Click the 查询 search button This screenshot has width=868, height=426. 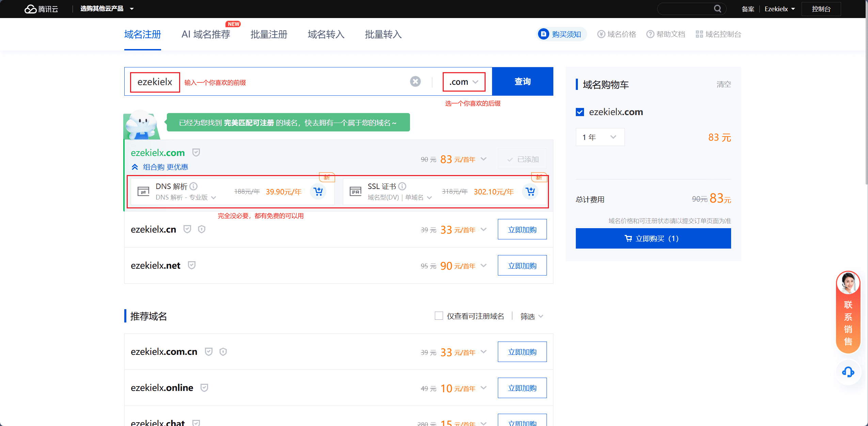coord(522,81)
